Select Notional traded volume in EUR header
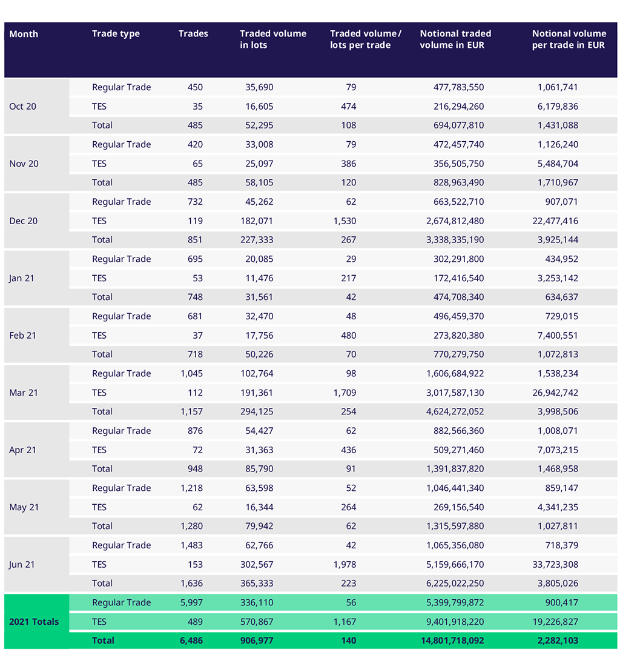 point(455,39)
